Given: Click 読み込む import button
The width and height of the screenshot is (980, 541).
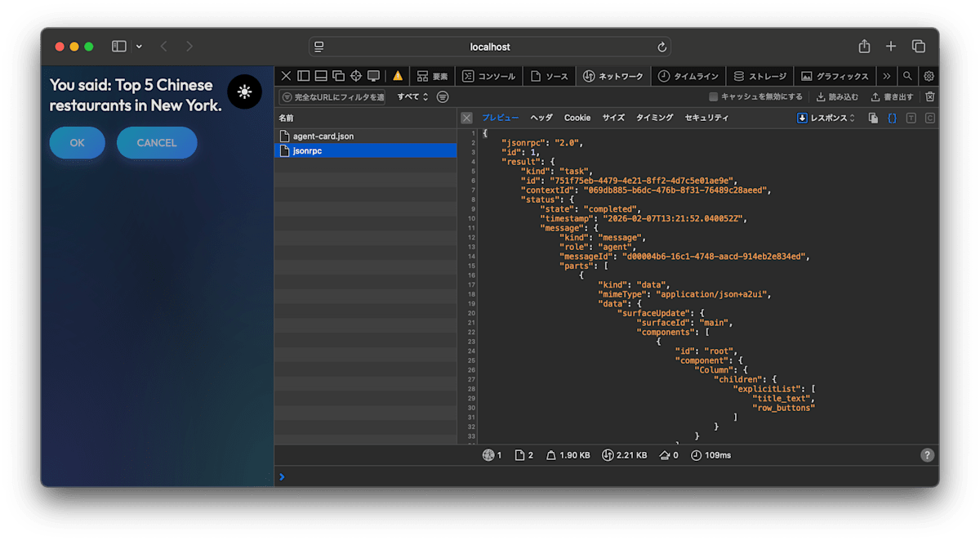Looking at the screenshot, I should (838, 97).
